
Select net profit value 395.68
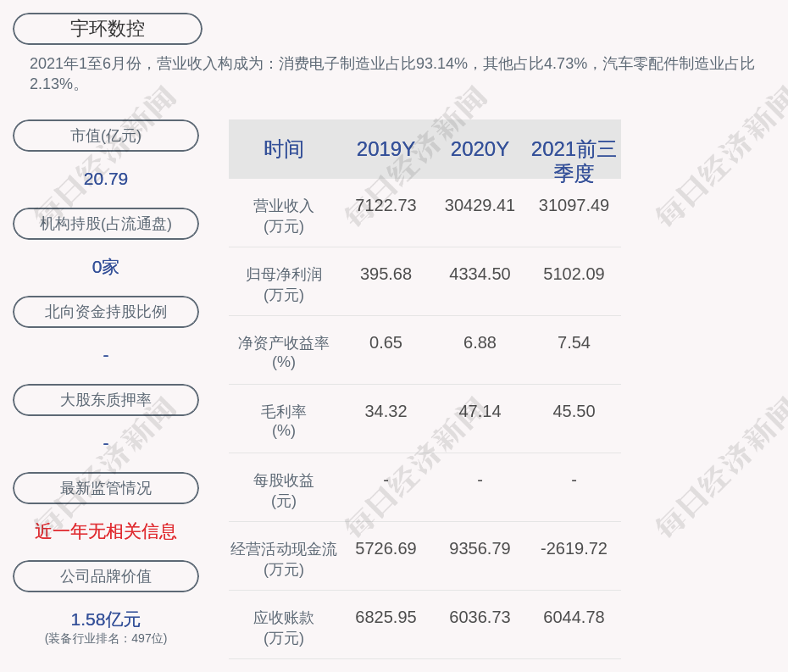[386, 274]
